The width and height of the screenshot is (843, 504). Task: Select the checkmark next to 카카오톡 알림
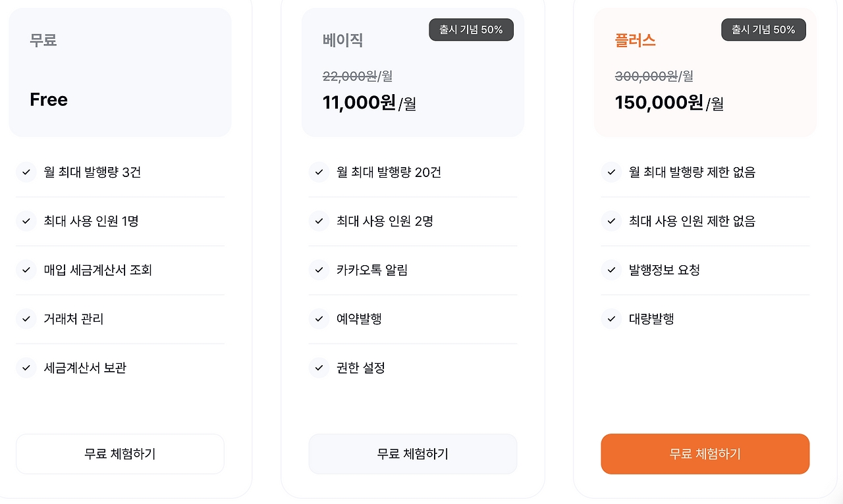[x=319, y=270]
